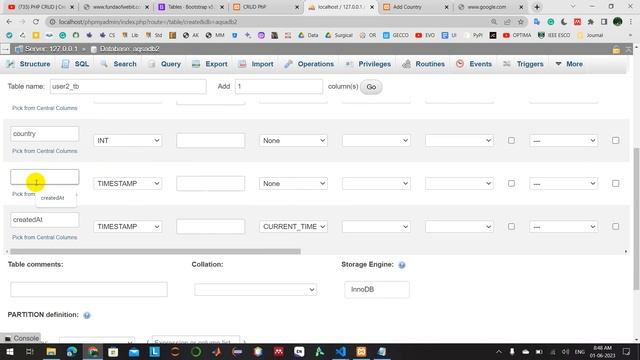Click the Routines tab icon
The height and width of the screenshot is (360, 640).
pos(407,64)
